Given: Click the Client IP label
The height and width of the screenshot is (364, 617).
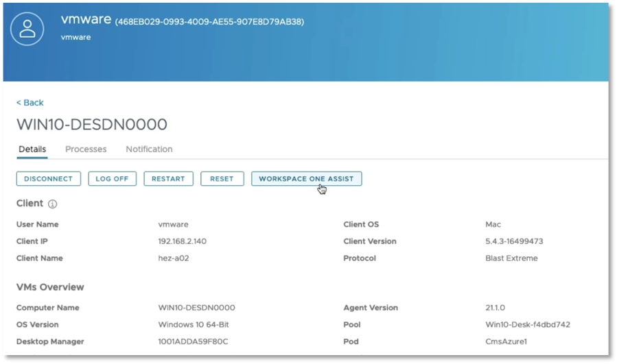Looking at the screenshot, I should 32,241.
